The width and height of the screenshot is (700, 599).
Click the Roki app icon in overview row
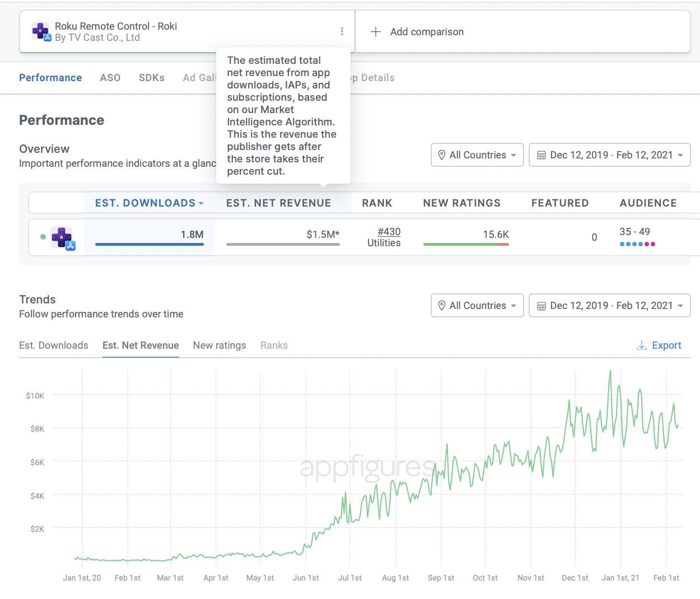[63, 238]
